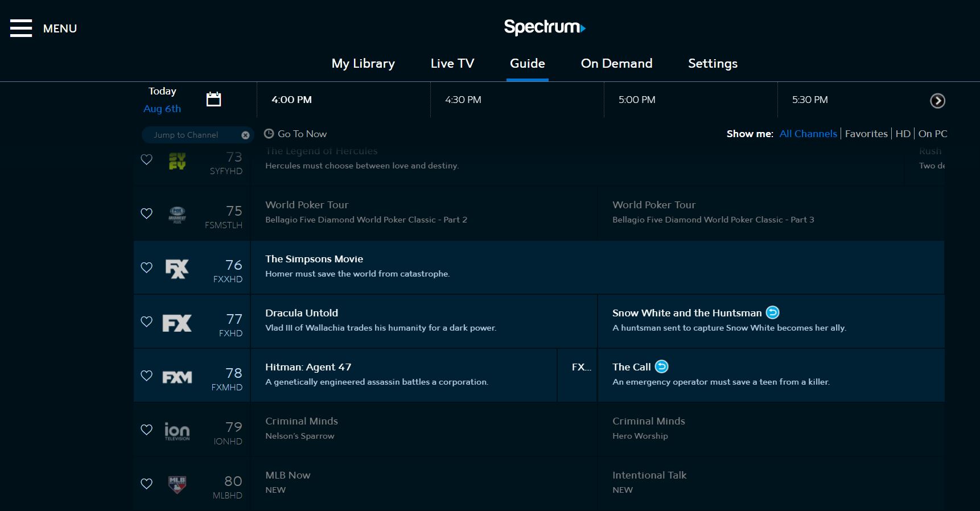This screenshot has height=511, width=980.
Task: Open the hamburger MENU icon
Action: (x=21, y=28)
